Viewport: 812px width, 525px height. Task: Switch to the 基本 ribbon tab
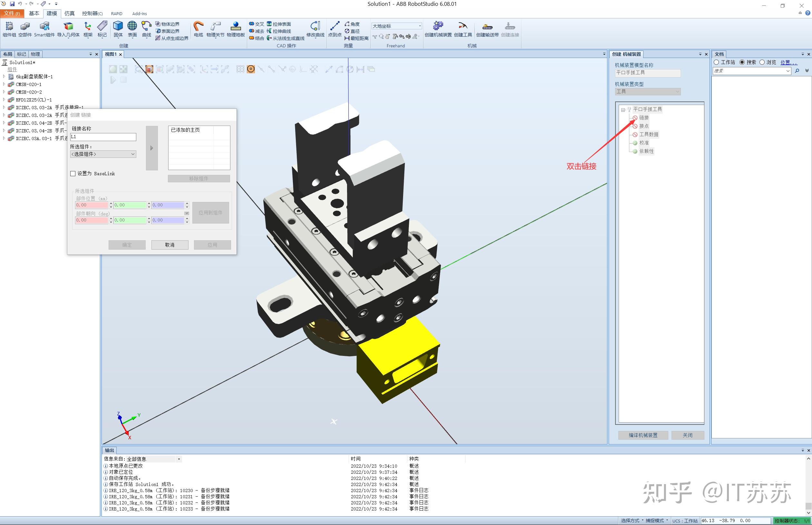point(34,14)
